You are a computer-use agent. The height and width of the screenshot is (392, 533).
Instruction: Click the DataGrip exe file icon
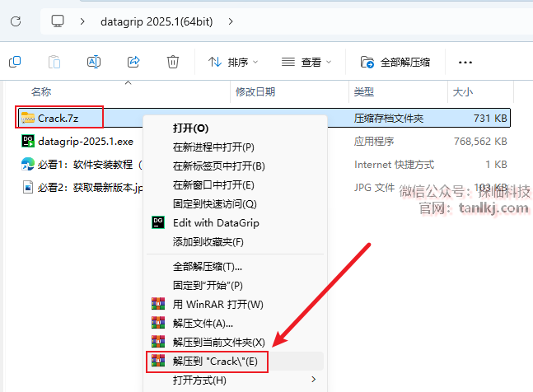28,141
